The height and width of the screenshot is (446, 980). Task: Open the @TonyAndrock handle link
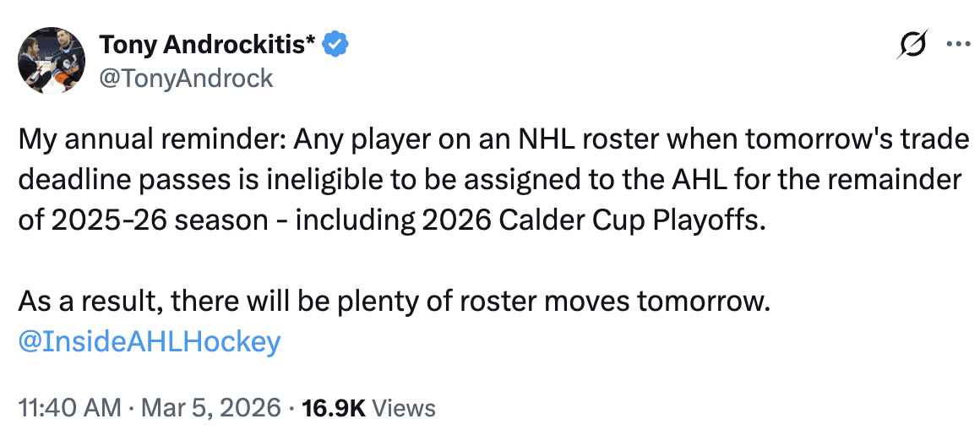(x=186, y=78)
